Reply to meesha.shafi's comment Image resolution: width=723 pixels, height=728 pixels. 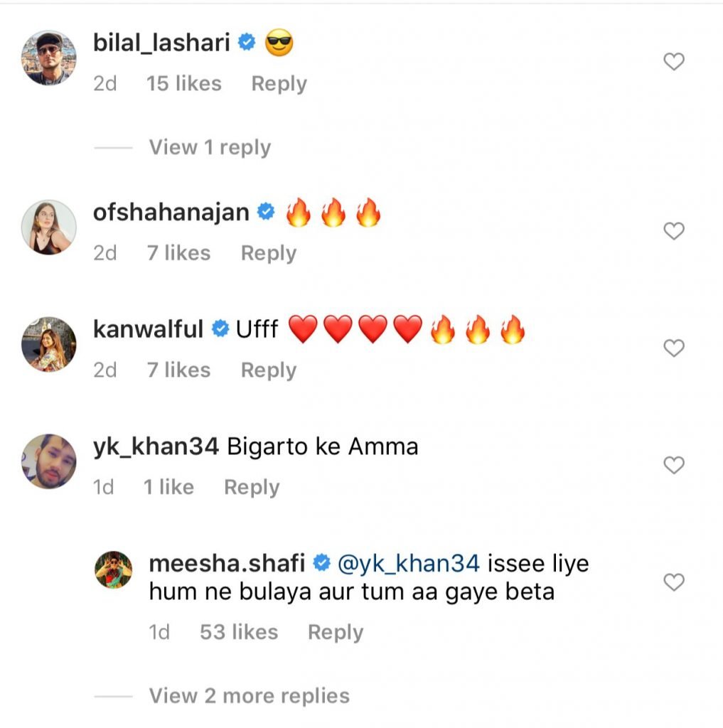point(335,632)
